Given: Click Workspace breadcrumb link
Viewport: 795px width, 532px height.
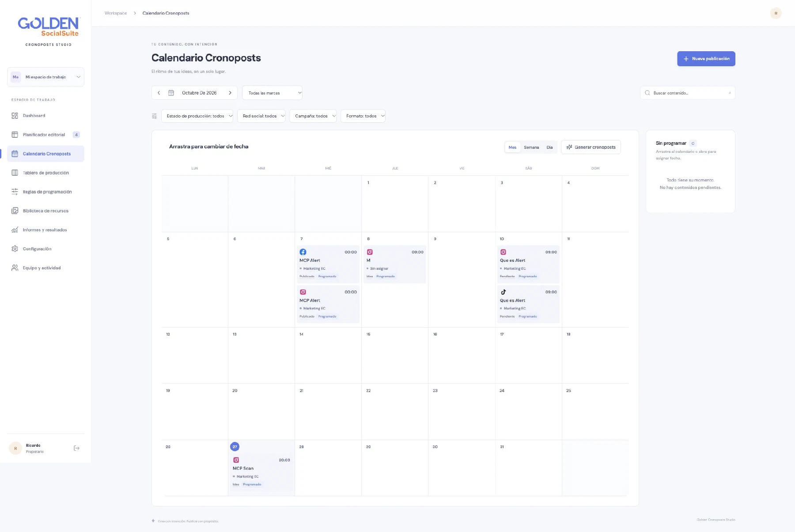Looking at the screenshot, I should [x=116, y=13].
